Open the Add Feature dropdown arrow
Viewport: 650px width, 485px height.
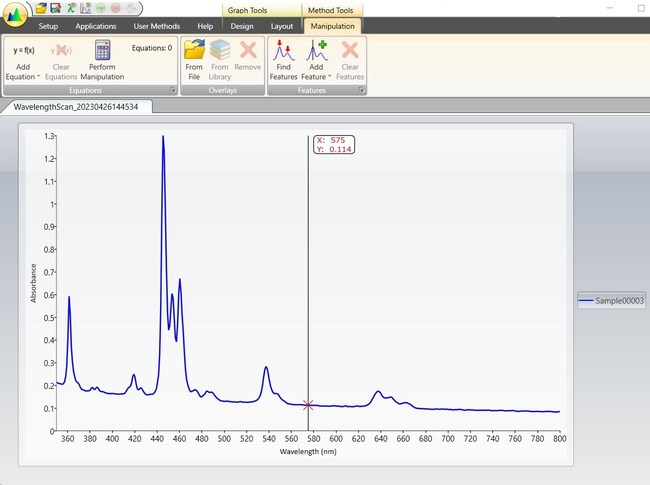pyautogui.click(x=329, y=77)
